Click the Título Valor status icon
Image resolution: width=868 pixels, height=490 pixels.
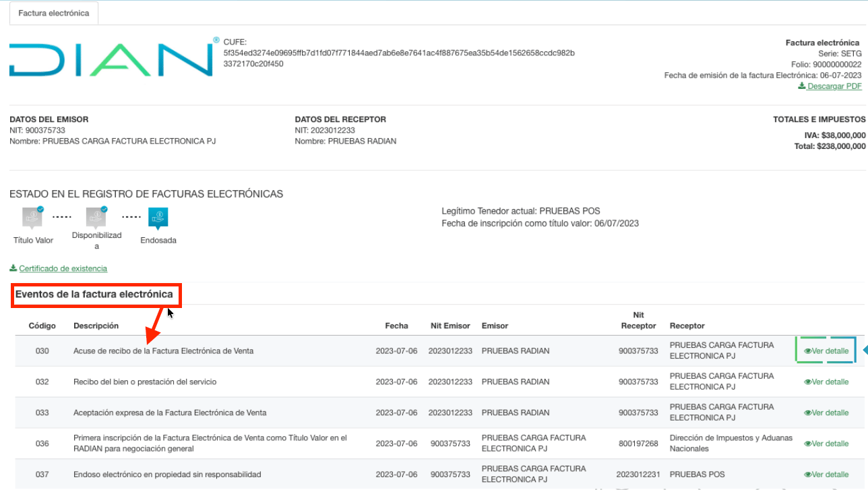point(33,216)
